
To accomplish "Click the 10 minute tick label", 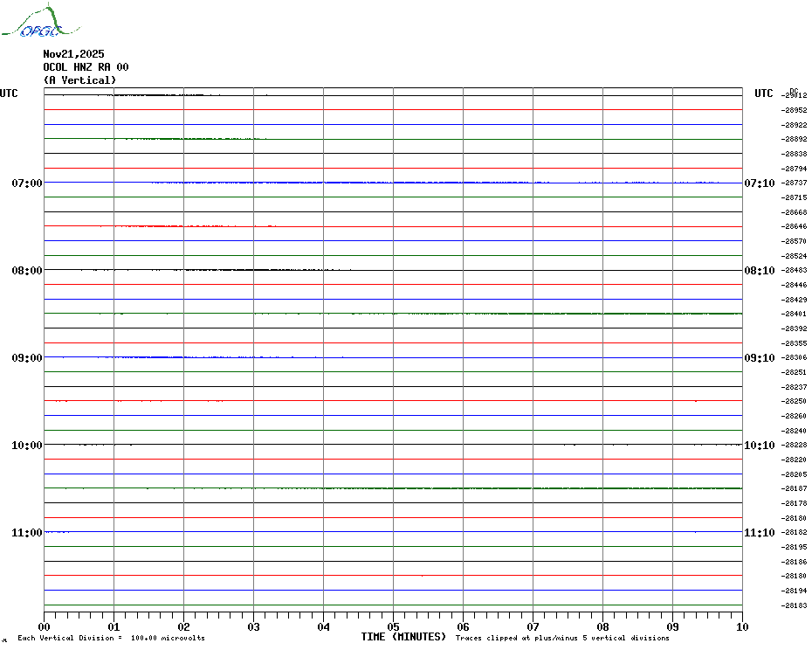I will tap(741, 626).
